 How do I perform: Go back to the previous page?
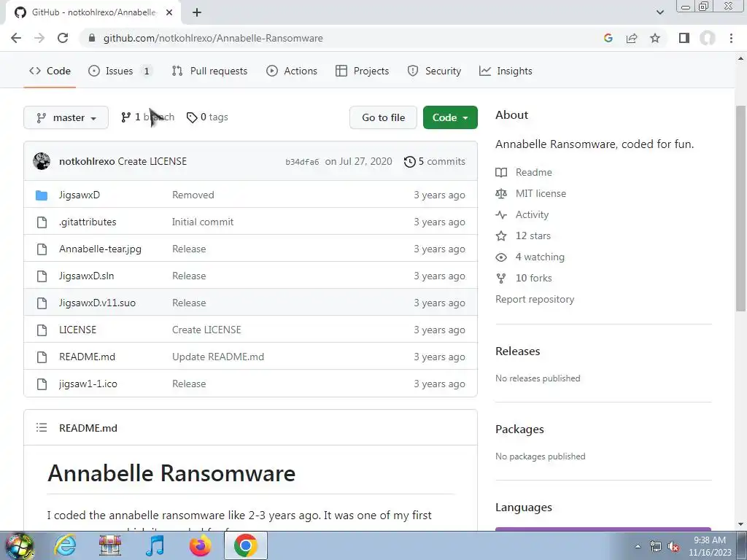16,38
